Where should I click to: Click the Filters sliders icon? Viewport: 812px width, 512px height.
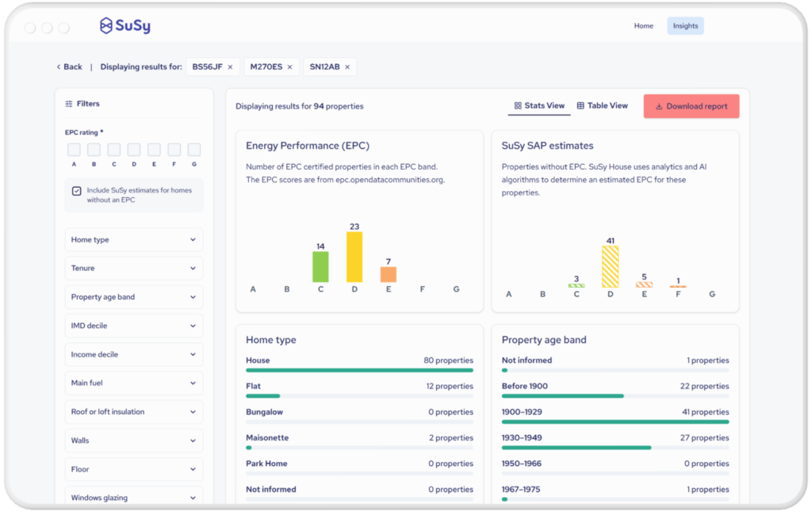pos(69,104)
